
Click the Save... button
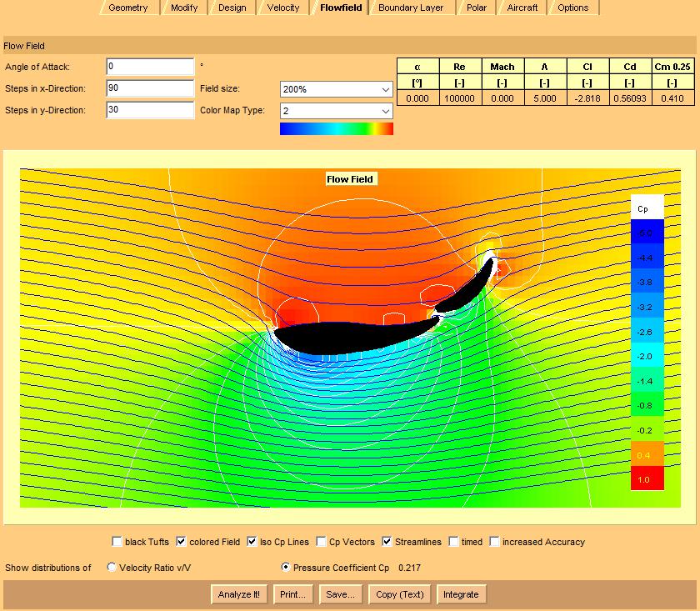(341, 594)
